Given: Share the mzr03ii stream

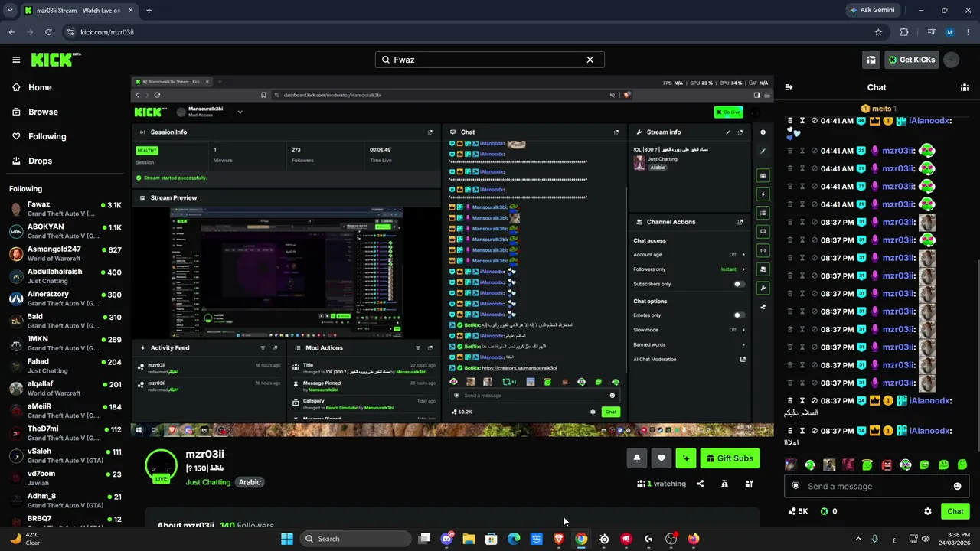Looking at the screenshot, I should 700,484.
